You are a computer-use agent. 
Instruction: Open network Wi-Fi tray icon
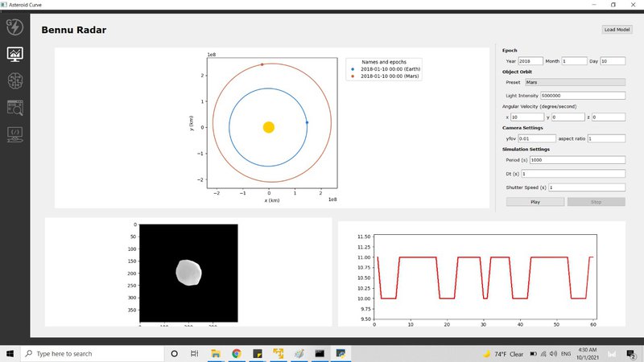543,354
